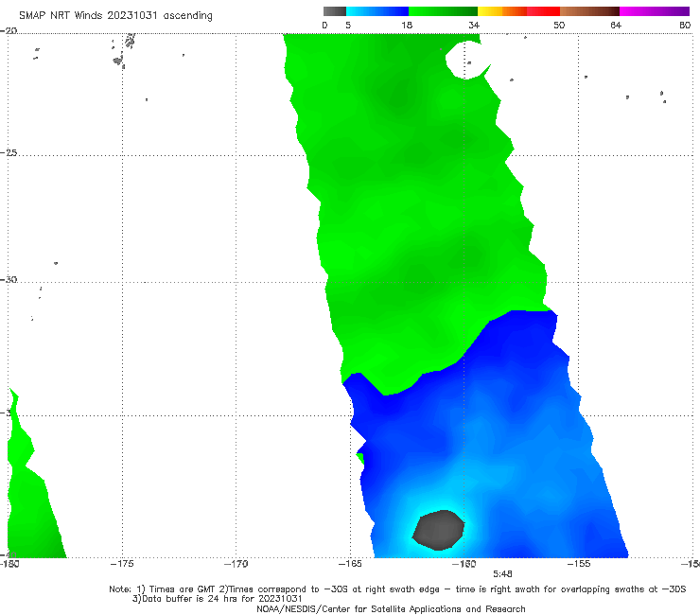Click the swath time label '5:48'
Viewport: 700px width, 615px height.
point(502,574)
